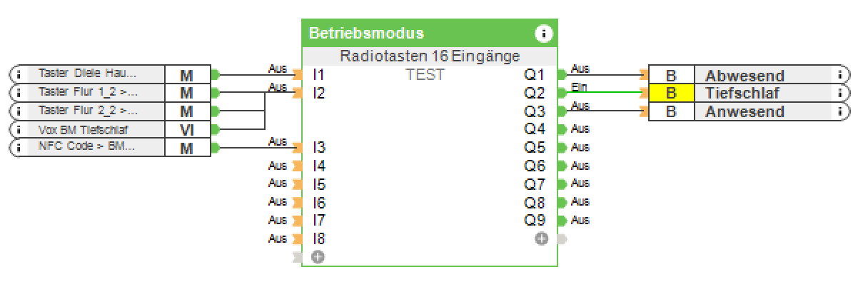Add a new input with the bottom-left plus

click(318, 256)
